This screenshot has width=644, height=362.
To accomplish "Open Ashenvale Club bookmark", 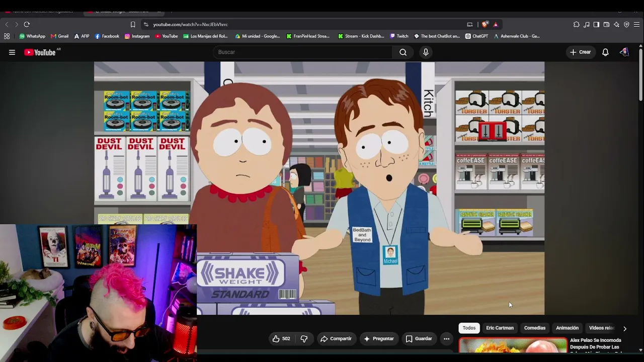I will (x=517, y=36).
